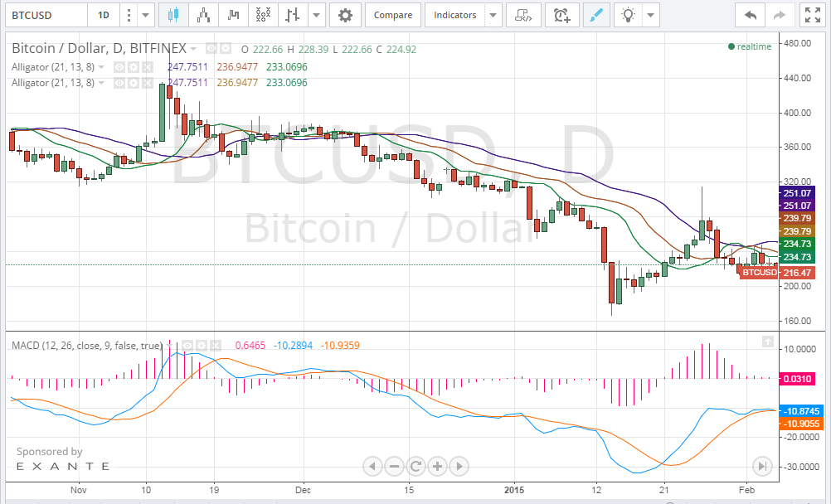Click the Compare button
This screenshot has width=831, height=504.
(x=392, y=14)
